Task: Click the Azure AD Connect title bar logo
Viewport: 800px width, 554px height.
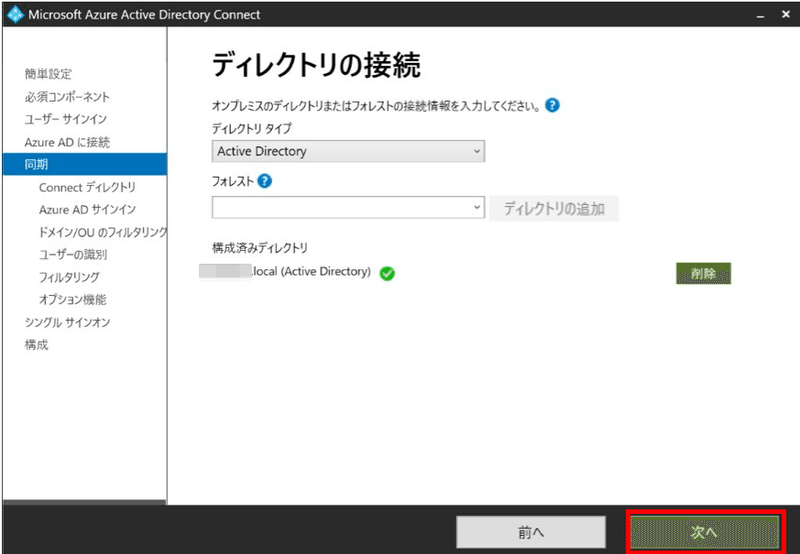Action: [x=15, y=14]
